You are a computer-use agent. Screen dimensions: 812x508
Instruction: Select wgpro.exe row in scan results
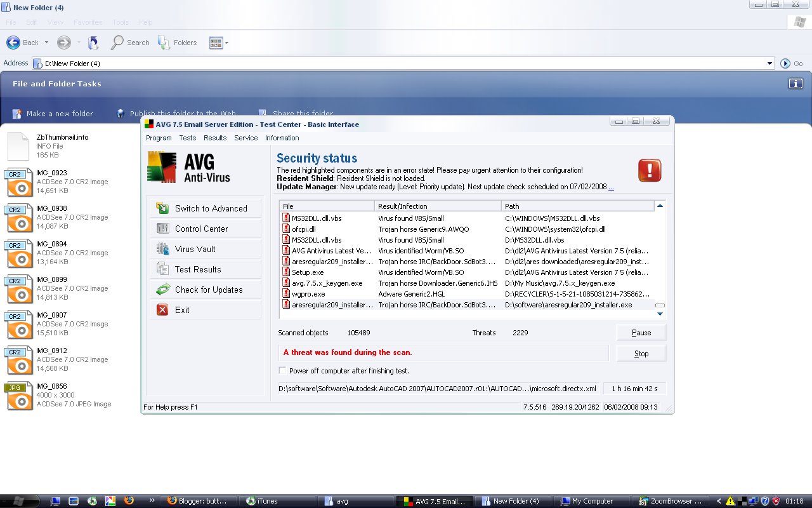click(467, 294)
